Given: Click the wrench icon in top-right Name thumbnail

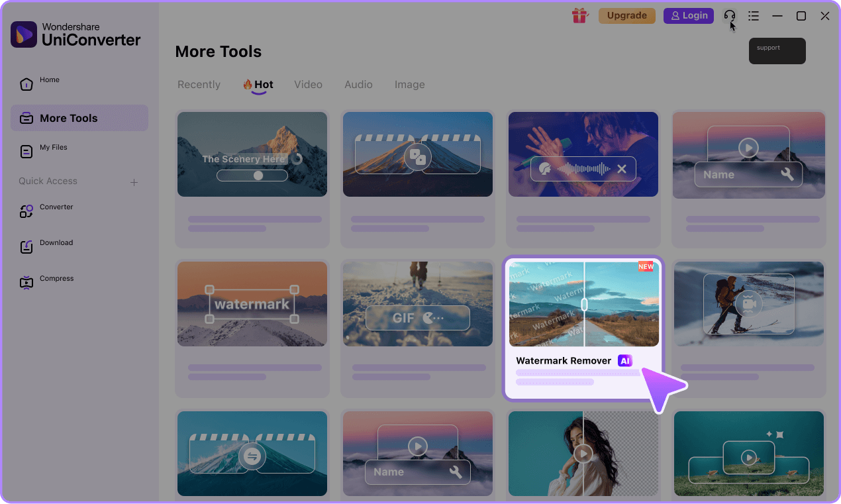Looking at the screenshot, I should pyautogui.click(x=787, y=174).
